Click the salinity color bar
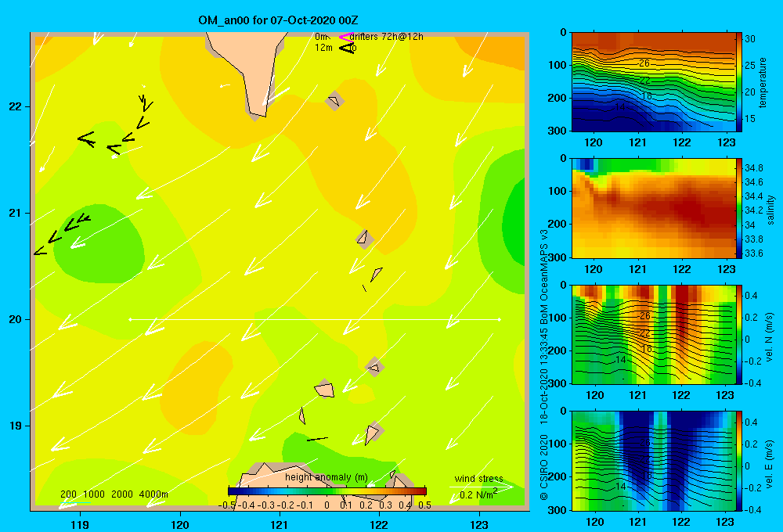Viewport: 783px width, 532px height. click(739, 208)
